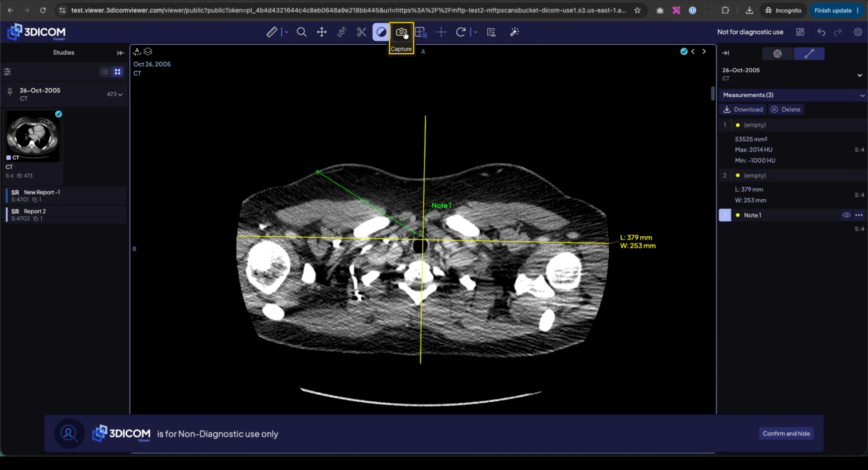Select the Note 1 measurement row
This screenshot has width=868, height=470.
click(793, 215)
